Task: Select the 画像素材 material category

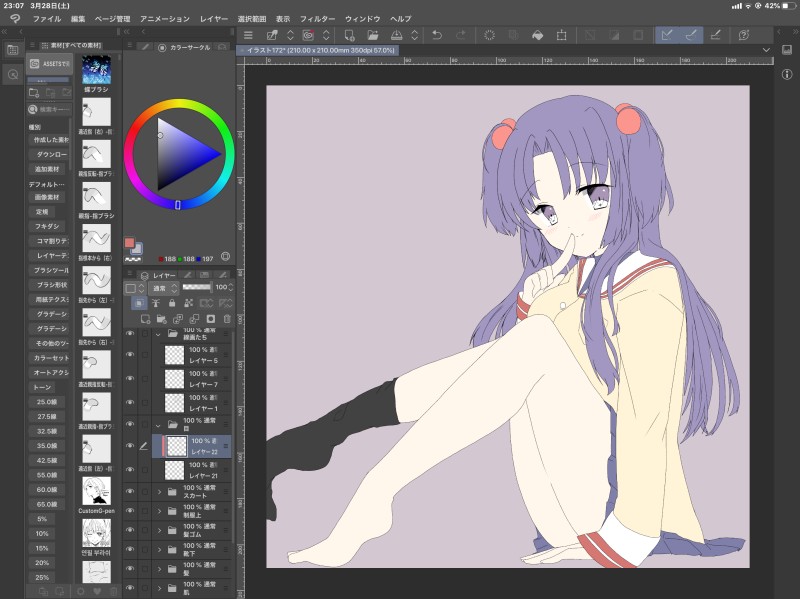Action: tap(47, 197)
